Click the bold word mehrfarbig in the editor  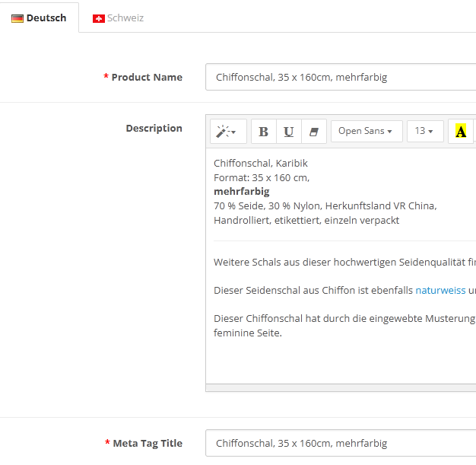[x=241, y=192]
